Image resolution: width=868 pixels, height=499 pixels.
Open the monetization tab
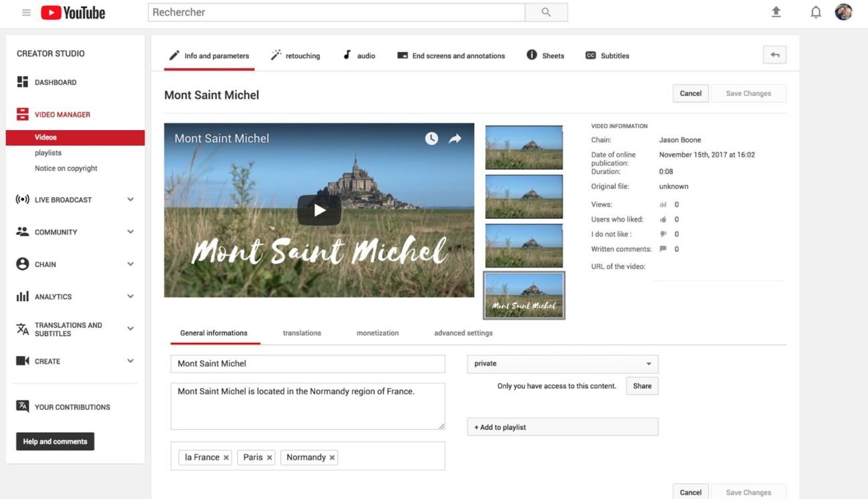click(x=377, y=332)
